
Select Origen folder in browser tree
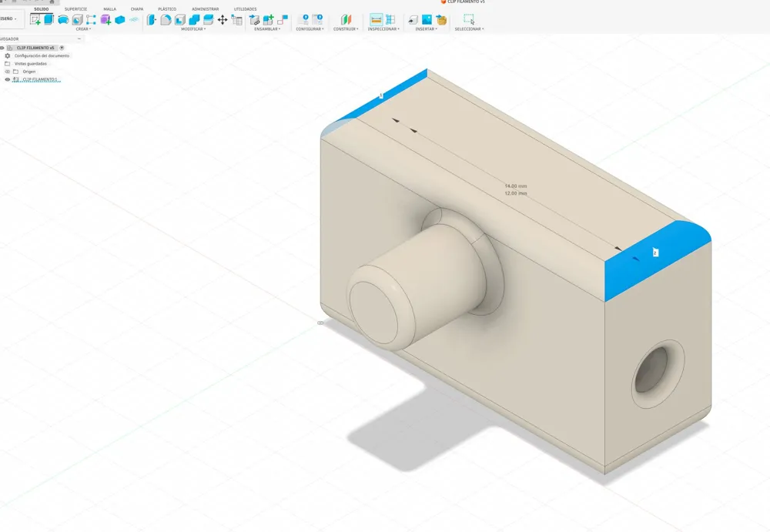pos(29,72)
